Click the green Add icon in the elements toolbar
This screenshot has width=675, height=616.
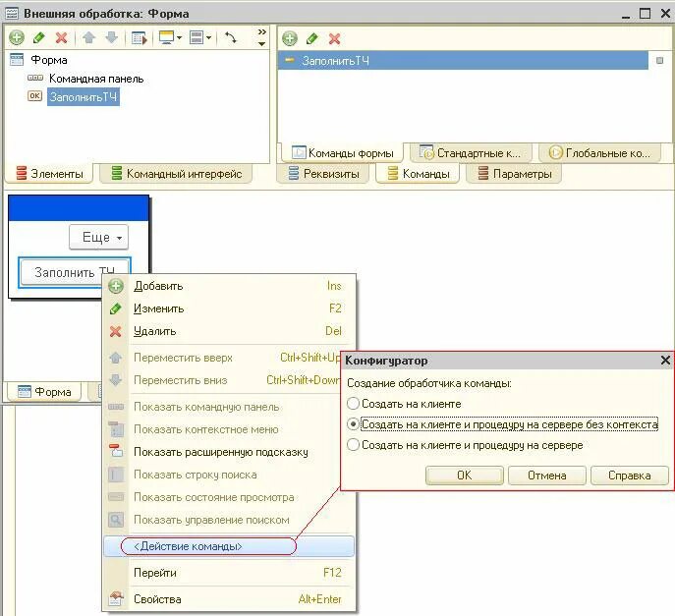(x=17, y=38)
